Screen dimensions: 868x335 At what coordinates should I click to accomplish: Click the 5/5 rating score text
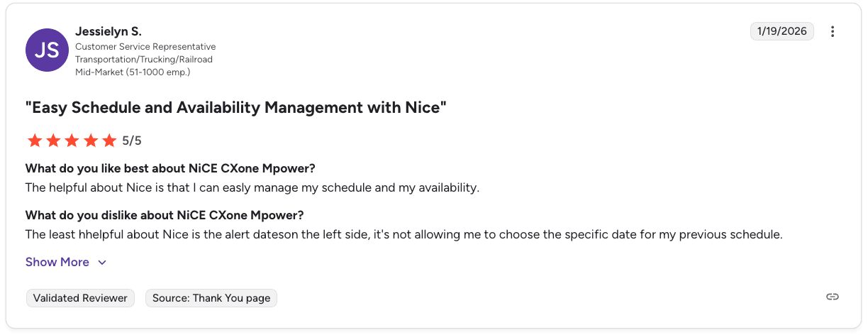click(x=132, y=141)
